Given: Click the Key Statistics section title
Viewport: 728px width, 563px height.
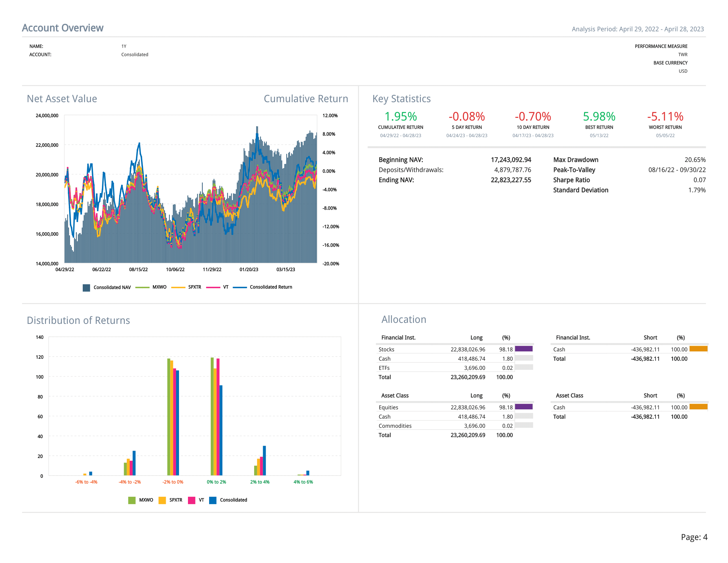Looking at the screenshot, I should coord(401,99).
